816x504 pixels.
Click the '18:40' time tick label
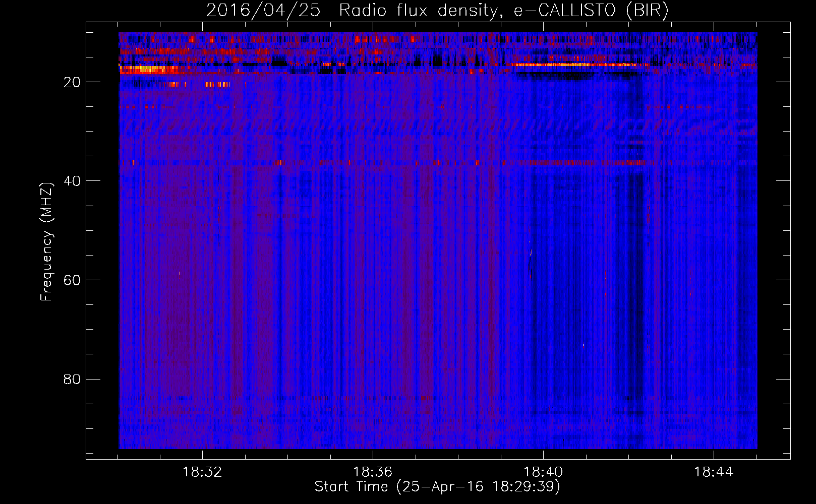[x=543, y=472]
